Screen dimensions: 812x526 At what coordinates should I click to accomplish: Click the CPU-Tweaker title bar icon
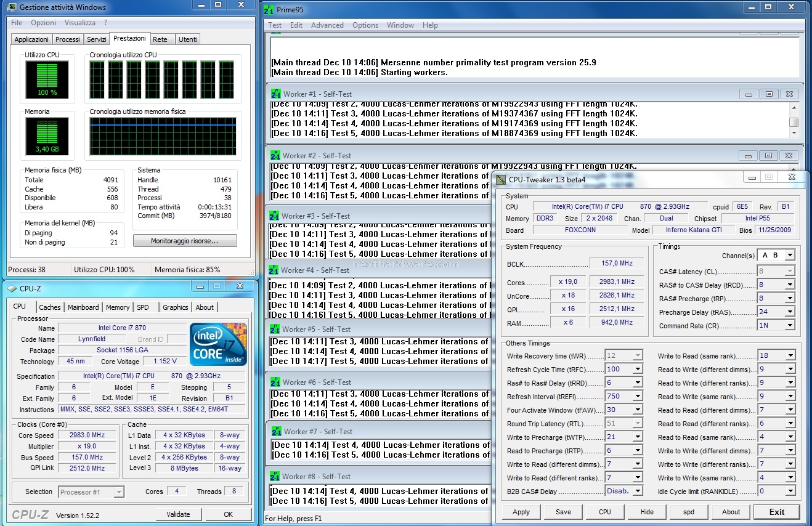(x=501, y=180)
